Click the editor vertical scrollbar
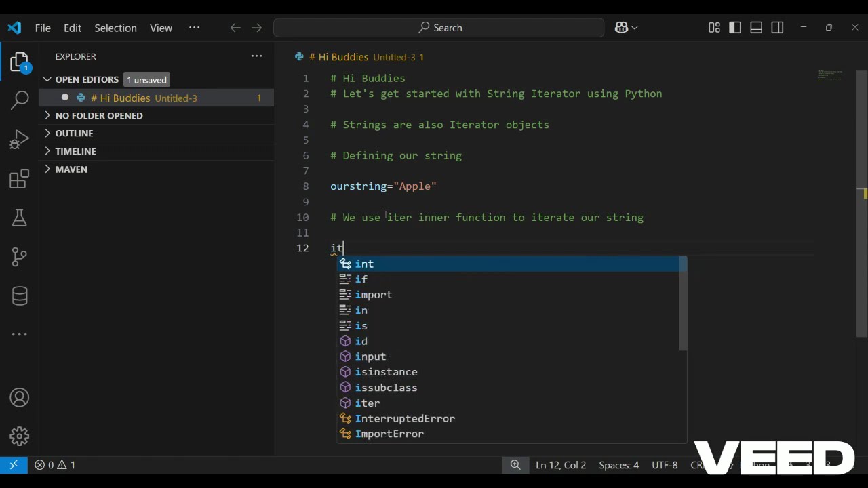Image resolution: width=868 pixels, height=488 pixels. pos(862,203)
